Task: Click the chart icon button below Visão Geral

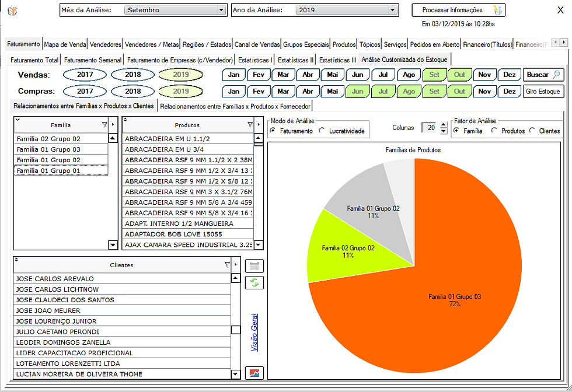Action: coord(254,373)
